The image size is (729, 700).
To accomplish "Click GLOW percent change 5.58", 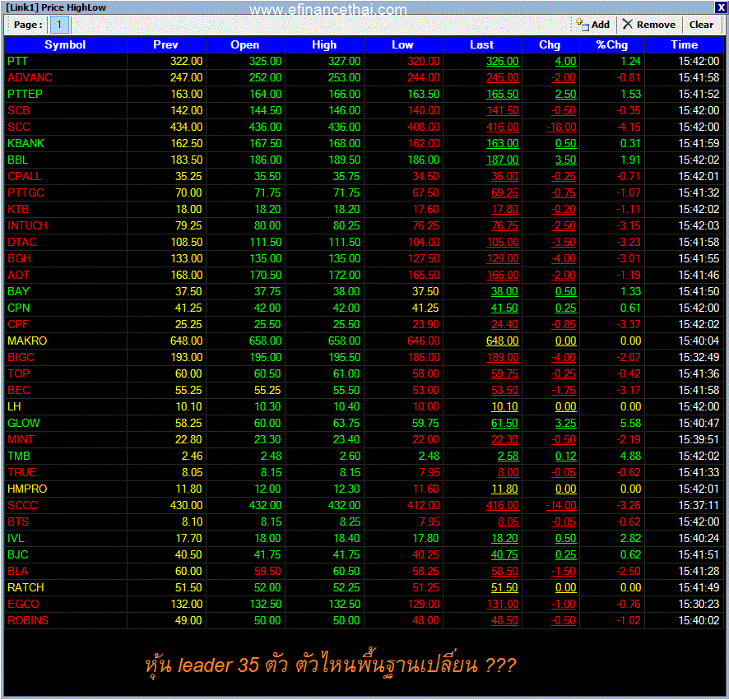I will pyautogui.click(x=630, y=423).
